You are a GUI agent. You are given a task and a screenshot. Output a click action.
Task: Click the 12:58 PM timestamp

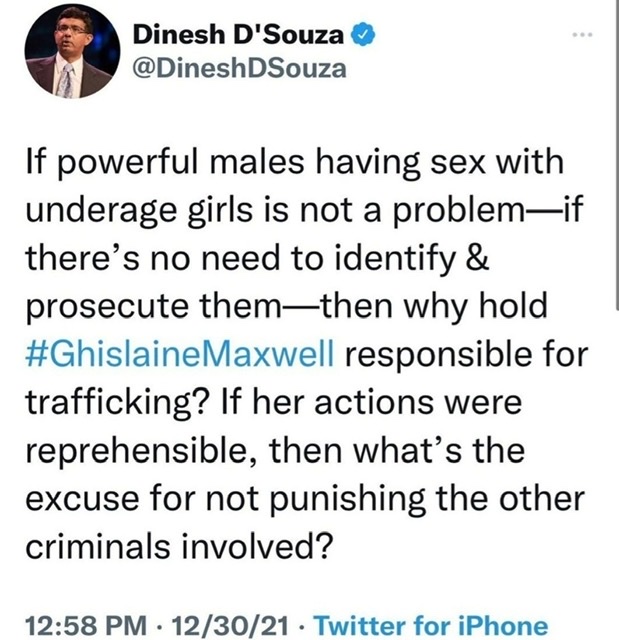click(85, 626)
